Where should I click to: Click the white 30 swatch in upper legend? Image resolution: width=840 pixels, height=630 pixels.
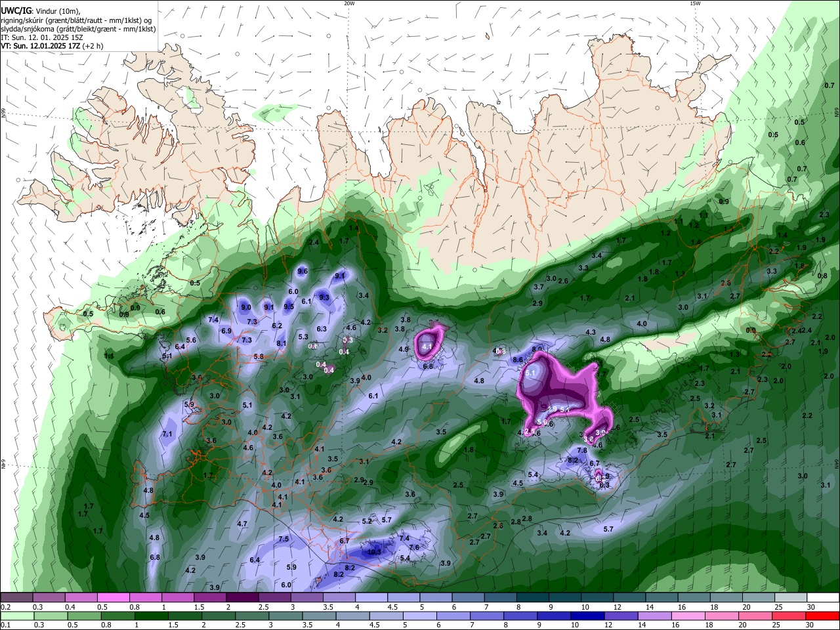823,598
